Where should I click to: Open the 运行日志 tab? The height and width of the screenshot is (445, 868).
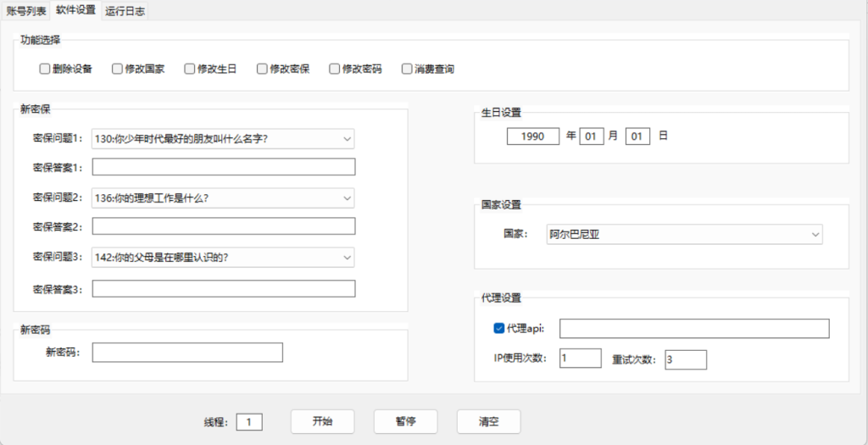[125, 10]
